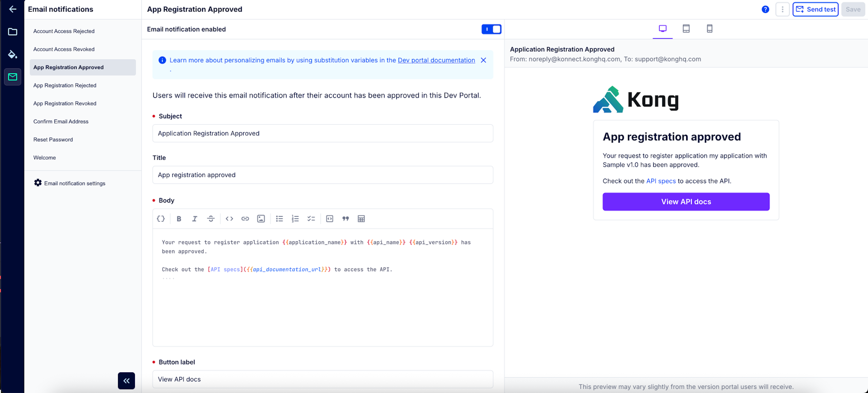Add a blockquote with the quote icon
868x393 pixels.
pyautogui.click(x=346, y=219)
